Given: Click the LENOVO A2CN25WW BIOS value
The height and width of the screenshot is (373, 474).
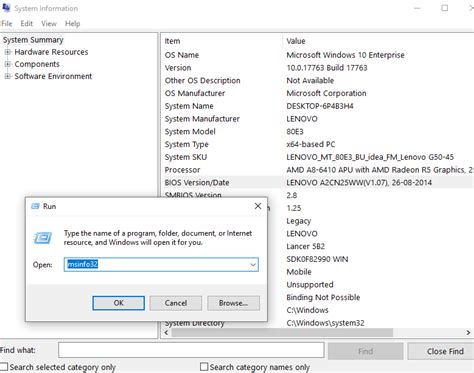Looking at the screenshot, I should tap(359, 183).
